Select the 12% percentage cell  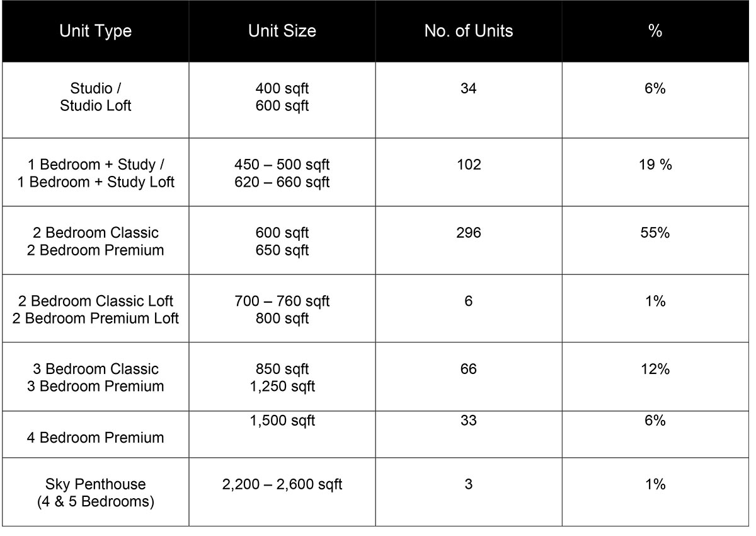655,376
